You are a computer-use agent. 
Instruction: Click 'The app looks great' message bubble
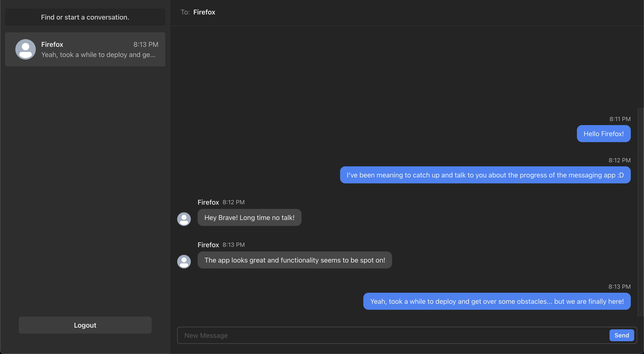[x=295, y=260]
